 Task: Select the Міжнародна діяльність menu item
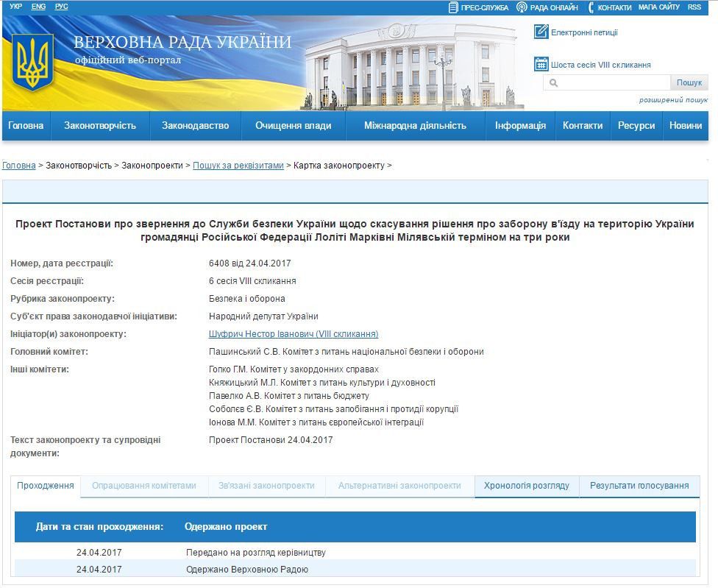415,126
